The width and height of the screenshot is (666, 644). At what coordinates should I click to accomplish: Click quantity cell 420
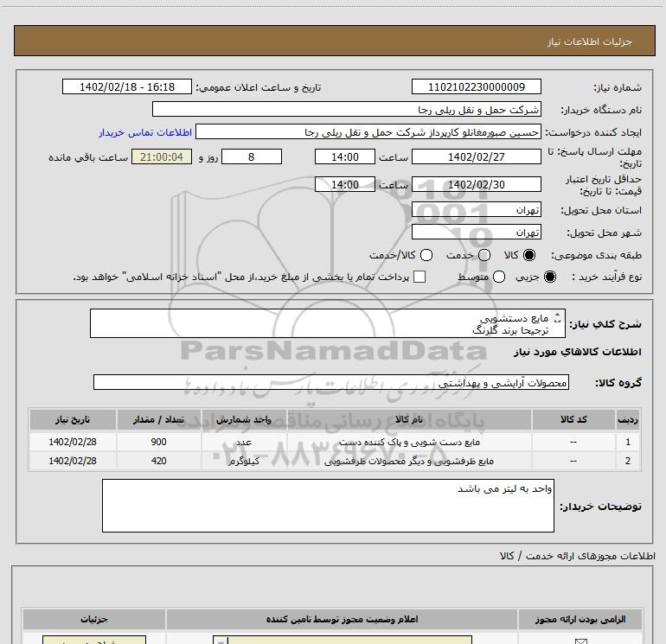158,461
